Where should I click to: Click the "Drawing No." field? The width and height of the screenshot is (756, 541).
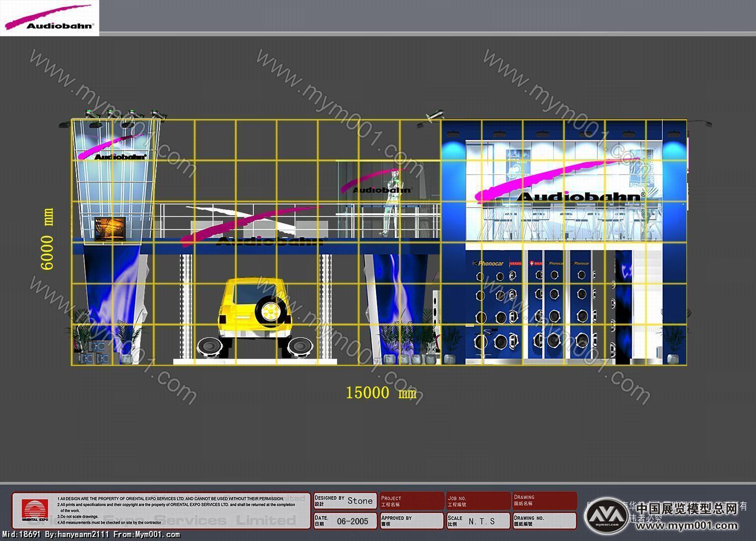coord(544,521)
